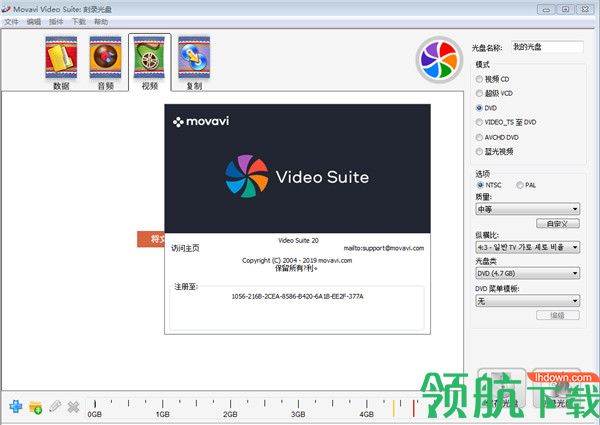Click the 4GB label on capacity scale
The height and width of the screenshot is (425, 600).
tap(367, 414)
